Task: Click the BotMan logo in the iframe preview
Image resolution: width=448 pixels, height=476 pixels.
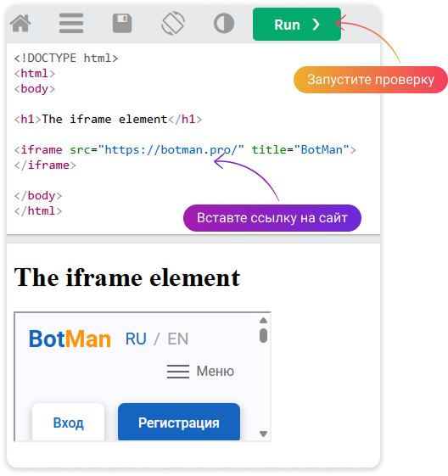Action: tap(70, 339)
